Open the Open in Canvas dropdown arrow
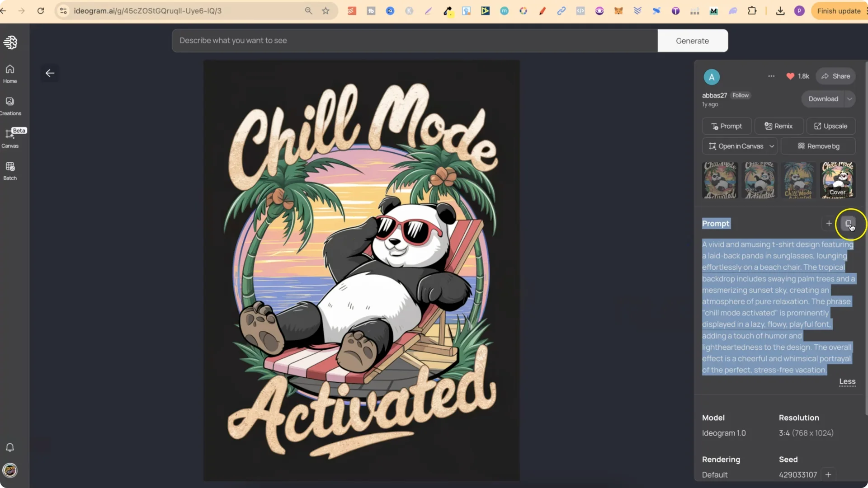This screenshot has height=488, width=868. point(771,146)
